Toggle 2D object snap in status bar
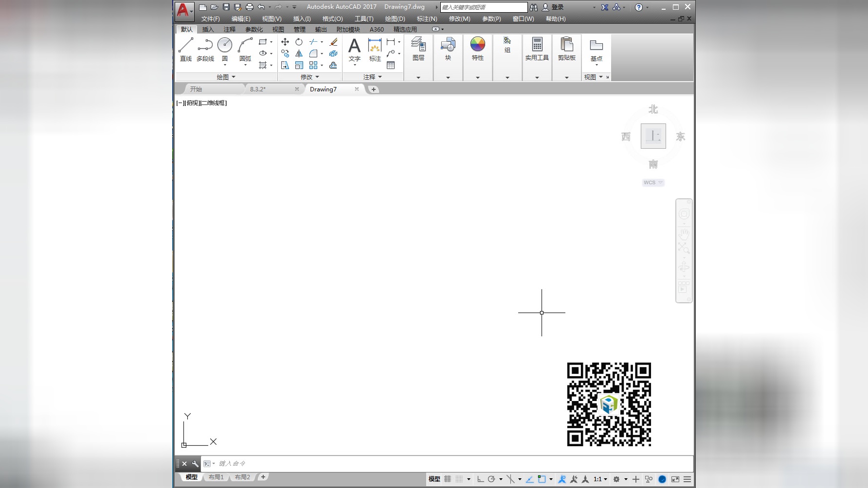Viewport: 868px width, 488px height. coord(542,479)
